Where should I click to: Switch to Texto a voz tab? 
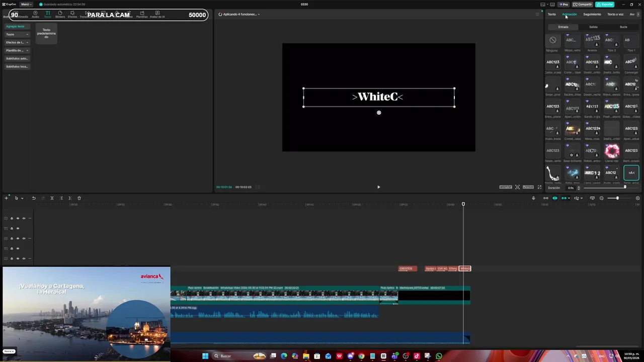(x=615, y=14)
